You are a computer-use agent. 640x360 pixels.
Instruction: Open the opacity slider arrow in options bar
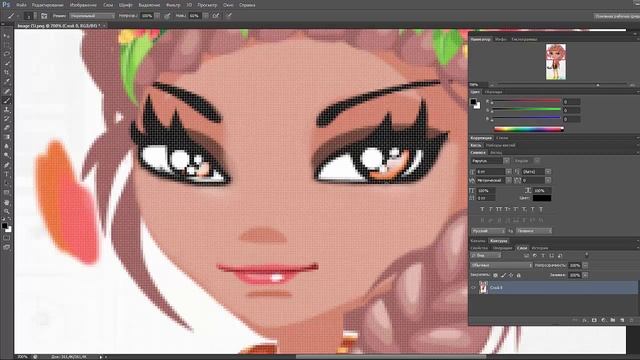click(x=157, y=16)
